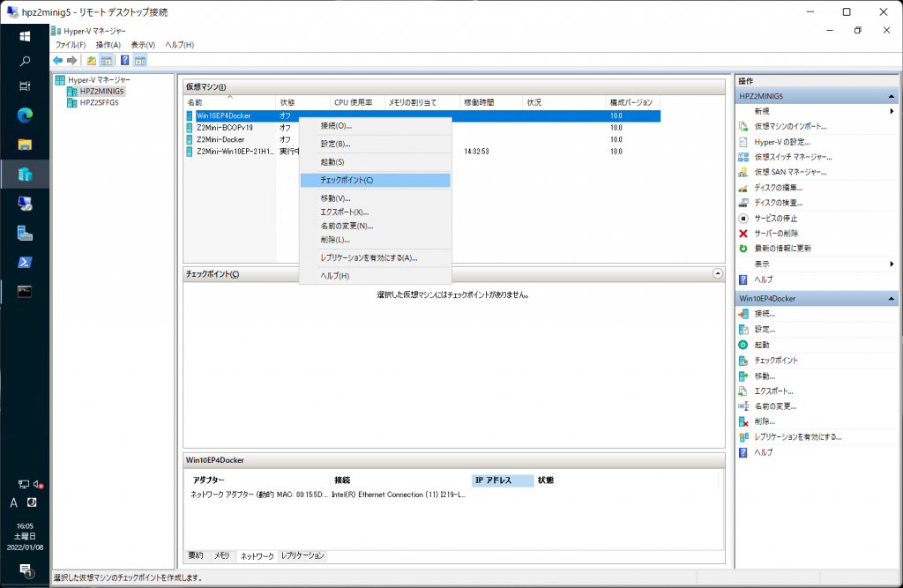Expand the 表示 submenu in Actions pane
Viewport: 903px width, 588px height.
click(x=892, y=264)
